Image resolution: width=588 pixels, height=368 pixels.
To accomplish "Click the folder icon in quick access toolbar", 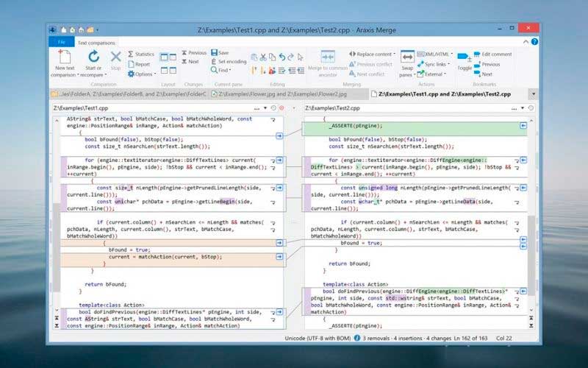I will point(90,29).
